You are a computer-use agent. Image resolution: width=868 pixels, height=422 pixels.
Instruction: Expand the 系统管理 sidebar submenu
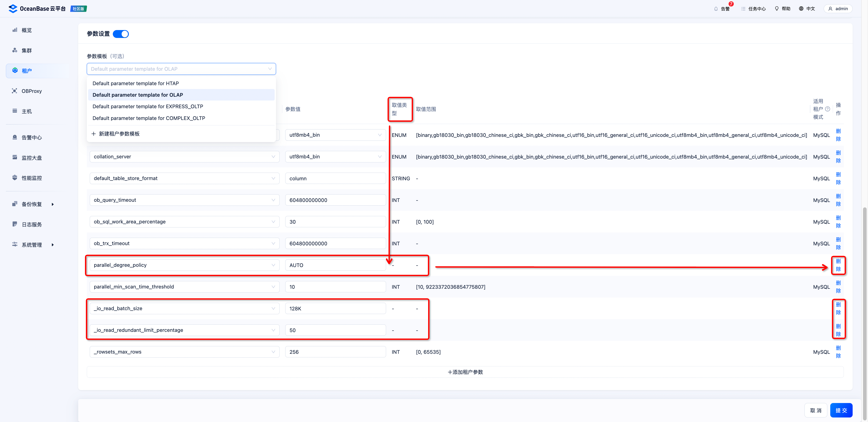(53, 245)
